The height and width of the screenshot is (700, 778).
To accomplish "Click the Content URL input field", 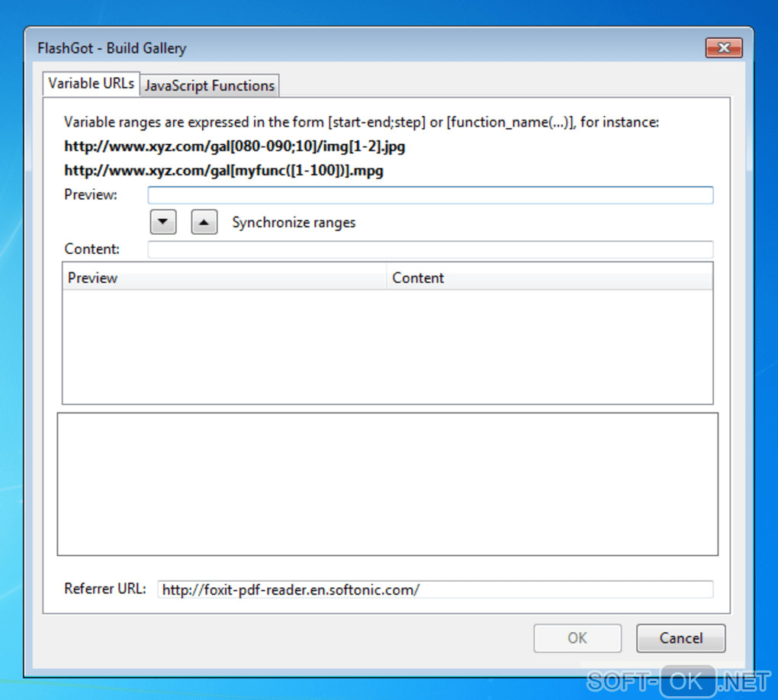I will tap(430, 249).
